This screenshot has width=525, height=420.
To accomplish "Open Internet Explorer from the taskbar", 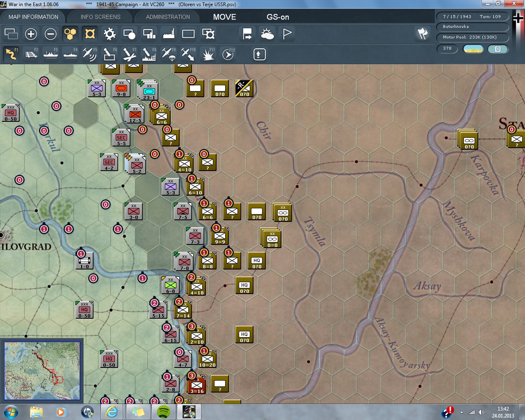I will tap(112, 412).
